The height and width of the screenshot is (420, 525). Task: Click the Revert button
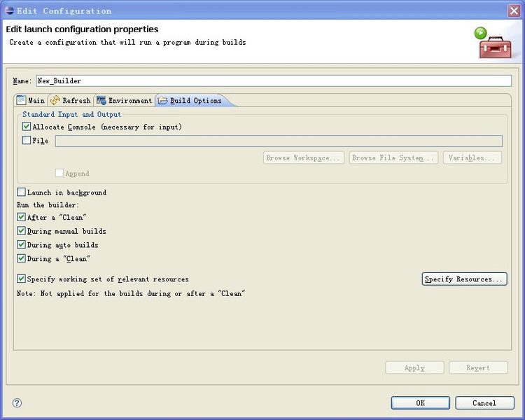pyautogui.click(x=478, y=367)
